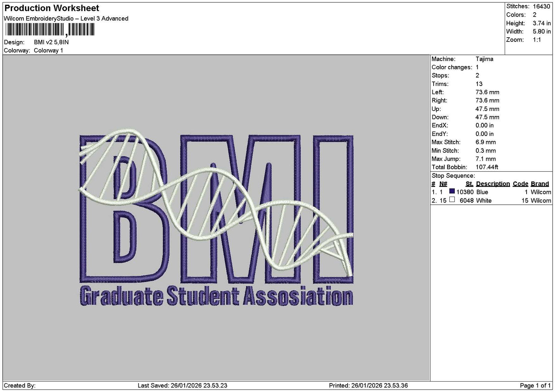
Task: Click the 'Production Worksheet' title
Action: click(52, 8)
